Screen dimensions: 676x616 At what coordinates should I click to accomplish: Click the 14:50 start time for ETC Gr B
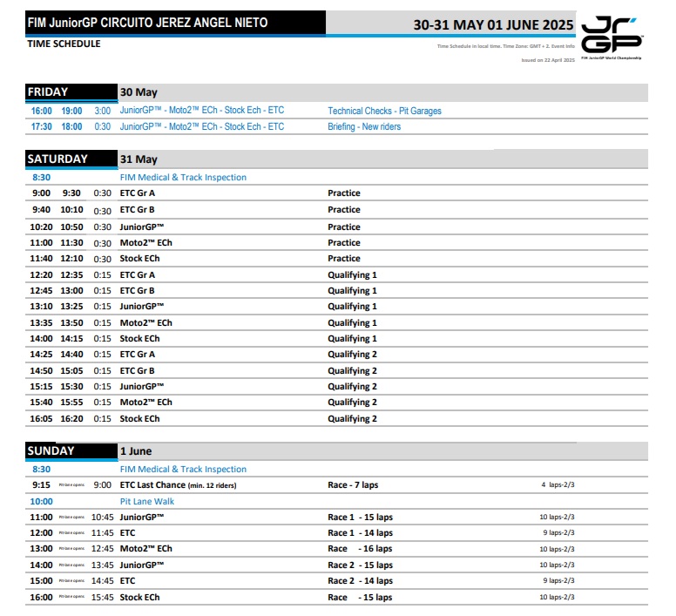pyautogui.click(x=41, y=370)
